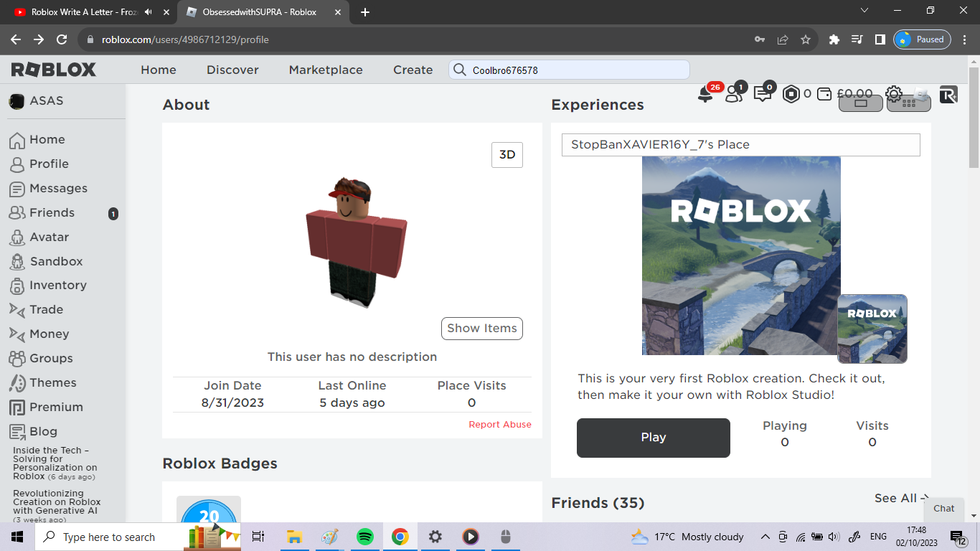Open the settings gear in Roblox header

893,94
